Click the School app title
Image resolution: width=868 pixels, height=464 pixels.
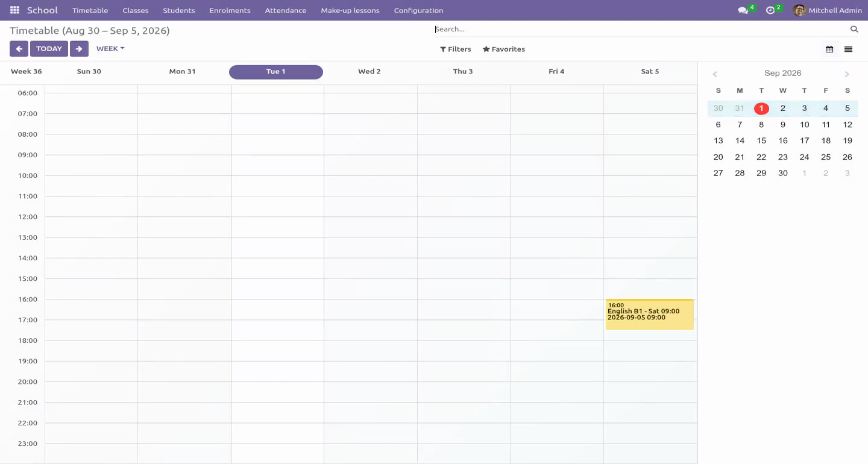[x=42, y=10]
